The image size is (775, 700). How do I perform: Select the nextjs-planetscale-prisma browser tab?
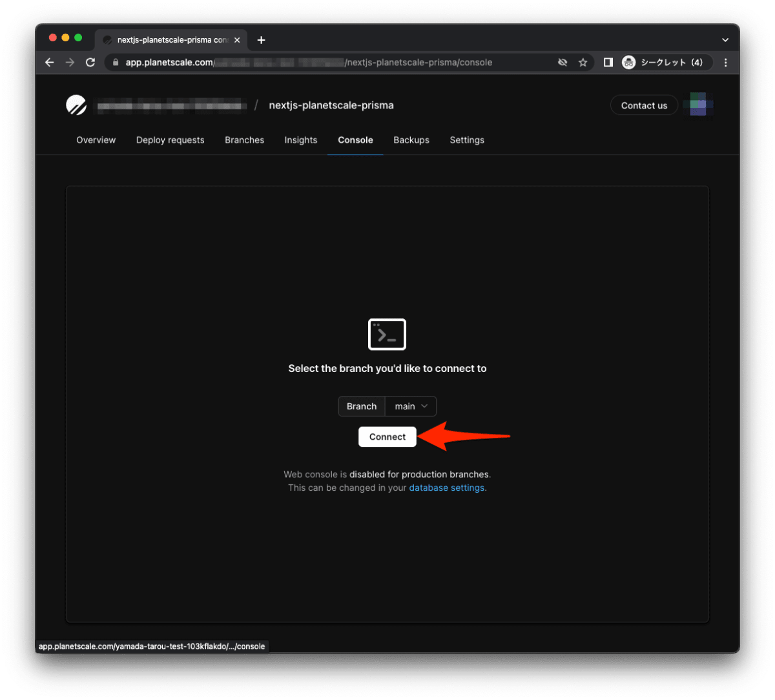[x=172, y=40]
